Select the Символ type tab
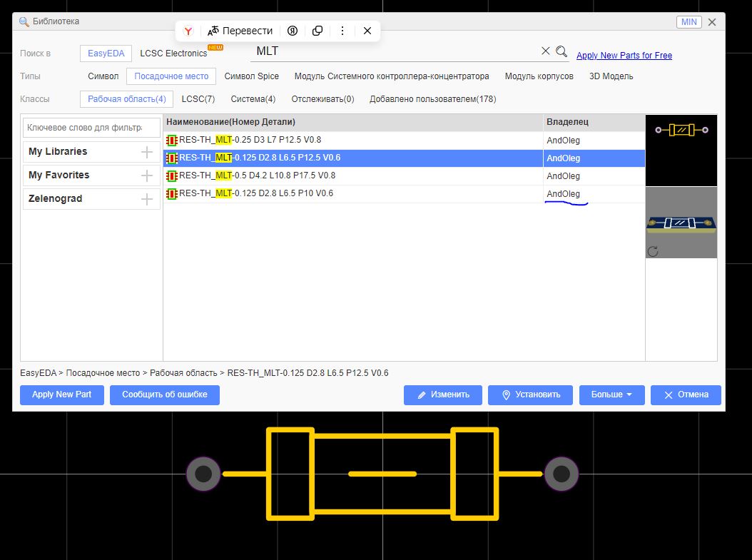 click(x=103, y=76)
